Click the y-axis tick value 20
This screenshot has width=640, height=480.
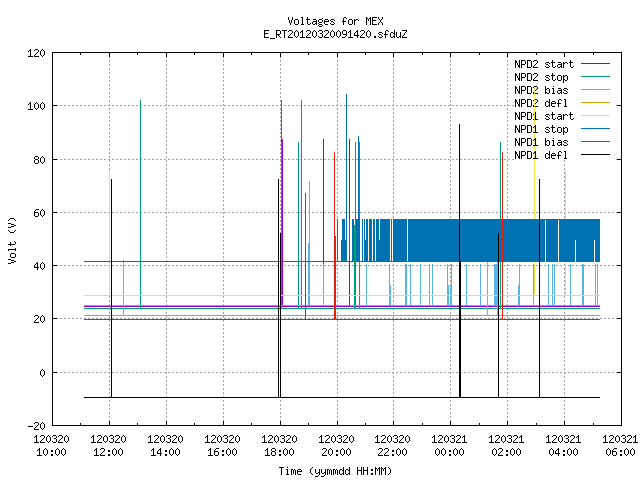coord(39,319)
